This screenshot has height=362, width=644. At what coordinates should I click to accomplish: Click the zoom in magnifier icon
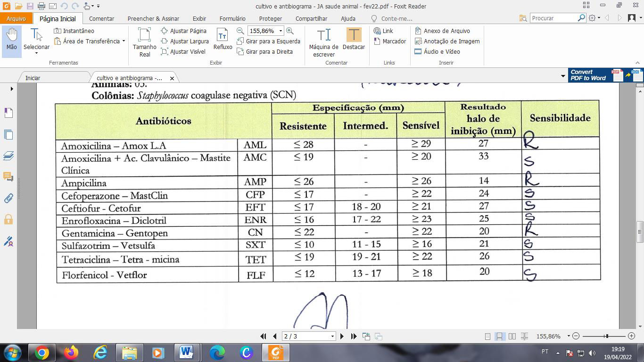289,31
